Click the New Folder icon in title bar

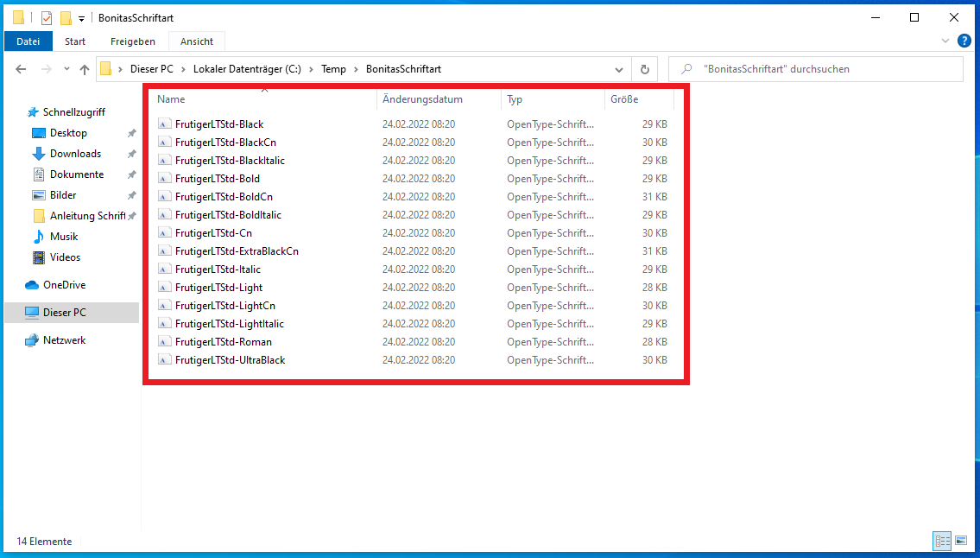click(66, 18)
